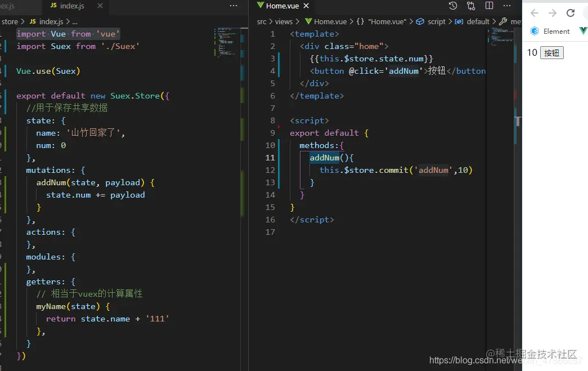Click the 'myName(state) {' line
Image resolution: width=588 pixels, height=371 pixels.
point(73,306)
